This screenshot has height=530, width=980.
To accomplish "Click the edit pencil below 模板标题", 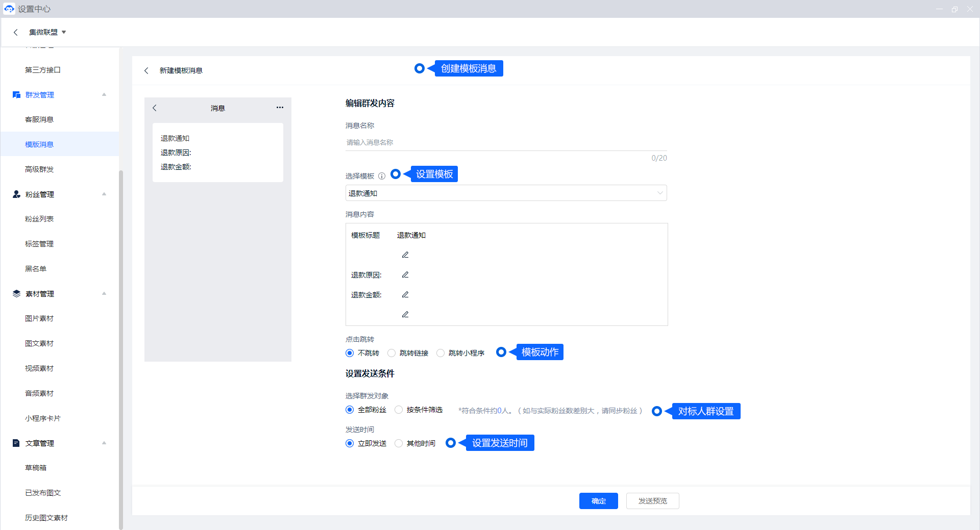I will 405,255.
